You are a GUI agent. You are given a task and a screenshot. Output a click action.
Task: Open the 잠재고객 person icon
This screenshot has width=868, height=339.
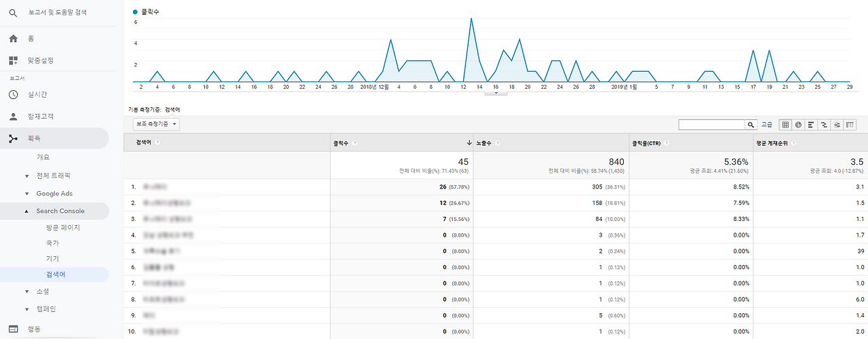(x=13, y=116)
